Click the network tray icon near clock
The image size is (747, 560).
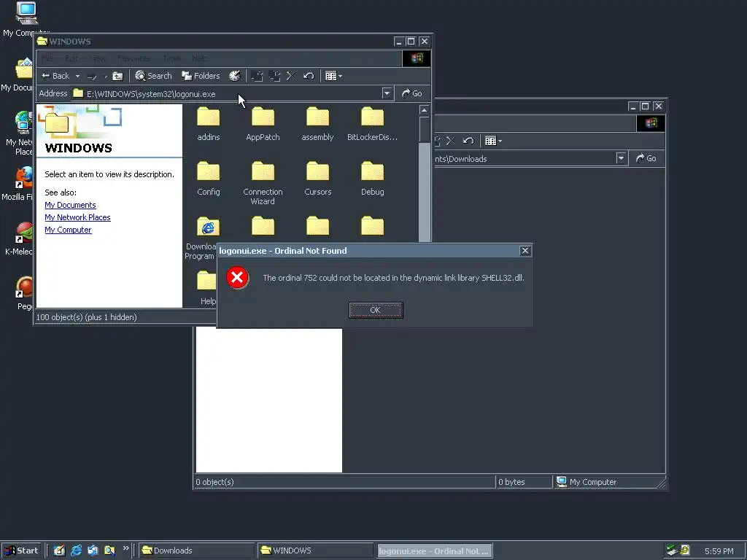tap(672, 551)
